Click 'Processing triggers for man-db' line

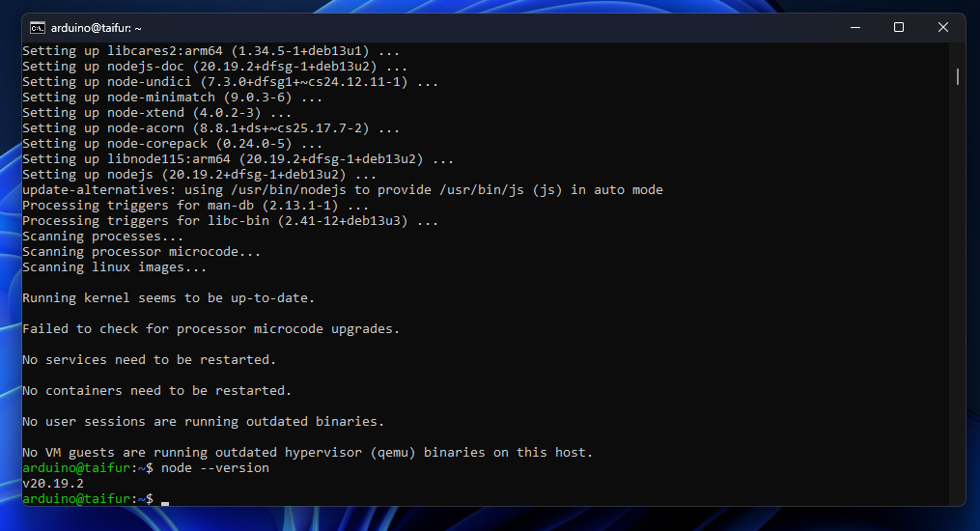(x=196, y=206)
